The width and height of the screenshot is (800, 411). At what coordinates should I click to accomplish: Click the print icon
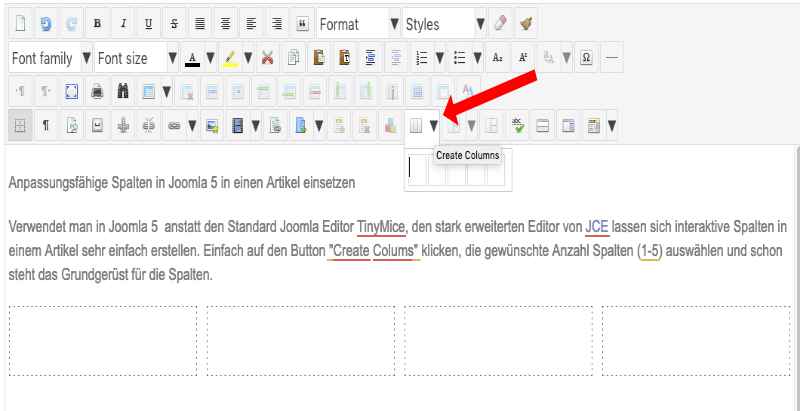point(96,92)
